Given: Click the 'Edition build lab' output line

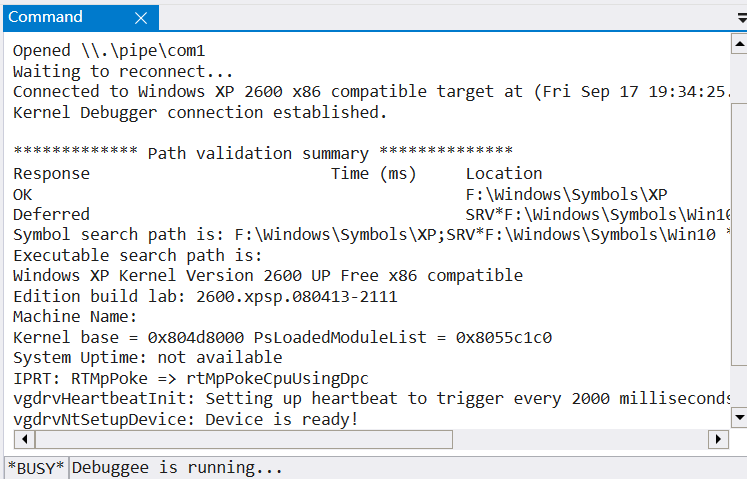Looking at the screenshot, I should click(205, 296).
